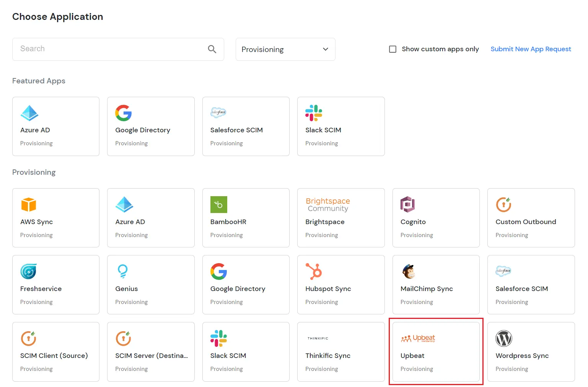Choose the Hubspot Sync orange logo
Screen dimensions: 588x387
tap(314, 272)
